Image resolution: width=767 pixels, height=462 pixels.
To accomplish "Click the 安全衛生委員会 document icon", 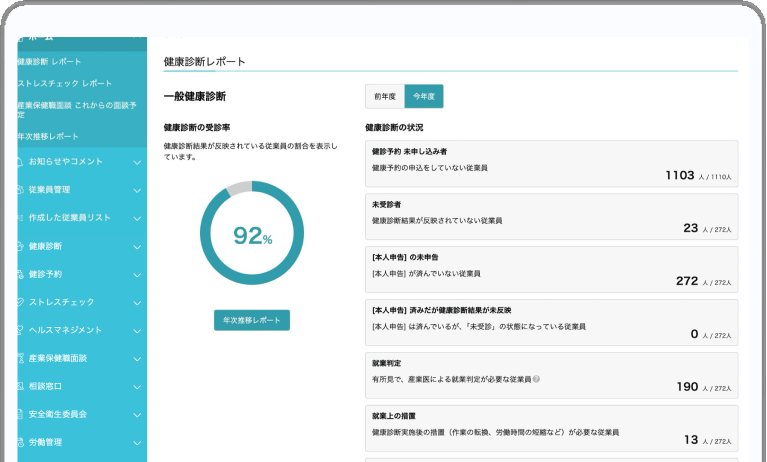I will [20, 413].
